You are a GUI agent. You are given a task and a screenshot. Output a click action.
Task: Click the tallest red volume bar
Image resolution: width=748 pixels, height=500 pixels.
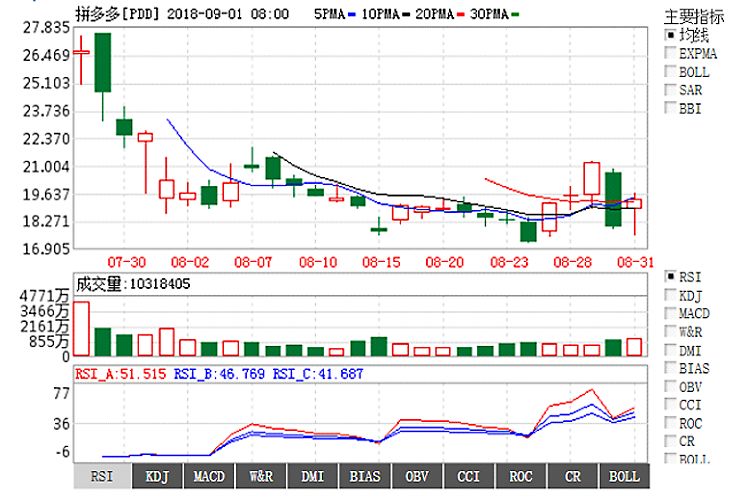point(81,328)
